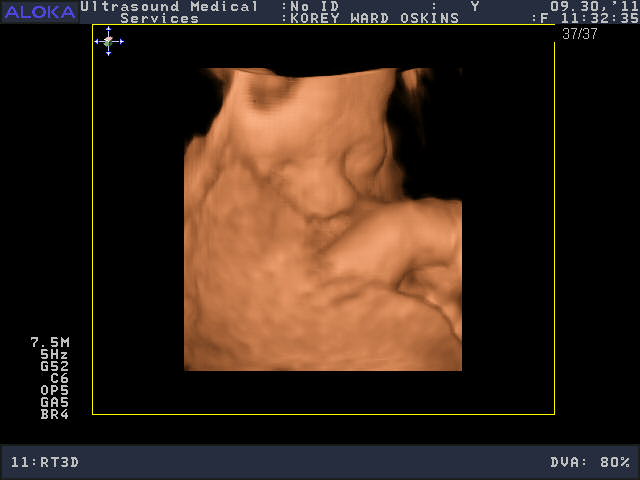The width and height of the screenshot is (640, 480).
Task: Click the sex field showing F
Action: [x=545, y=18]
